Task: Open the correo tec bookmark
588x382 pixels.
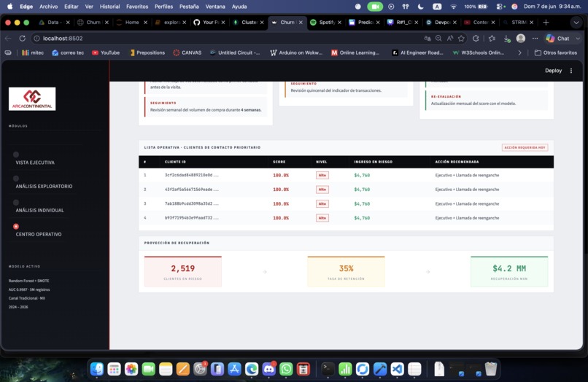Action: [68, 53]
